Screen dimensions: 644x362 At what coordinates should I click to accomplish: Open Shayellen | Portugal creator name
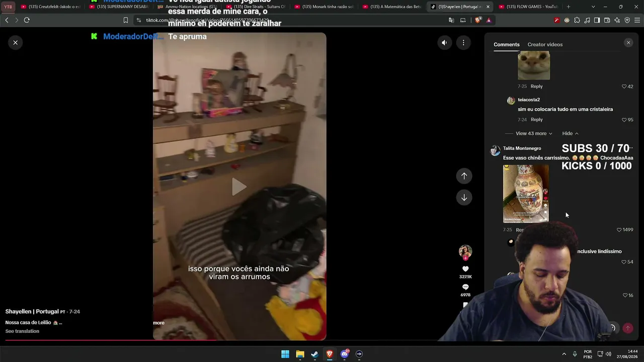(32, 312)
